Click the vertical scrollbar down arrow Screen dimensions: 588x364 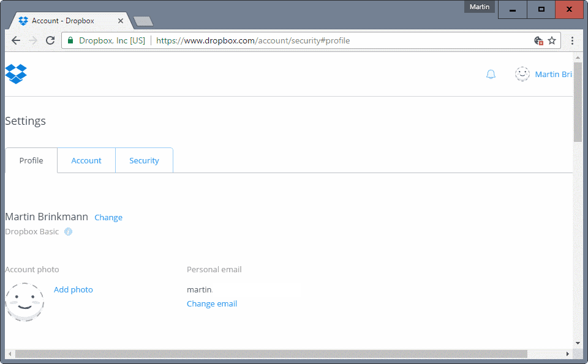tap(578, 343)
